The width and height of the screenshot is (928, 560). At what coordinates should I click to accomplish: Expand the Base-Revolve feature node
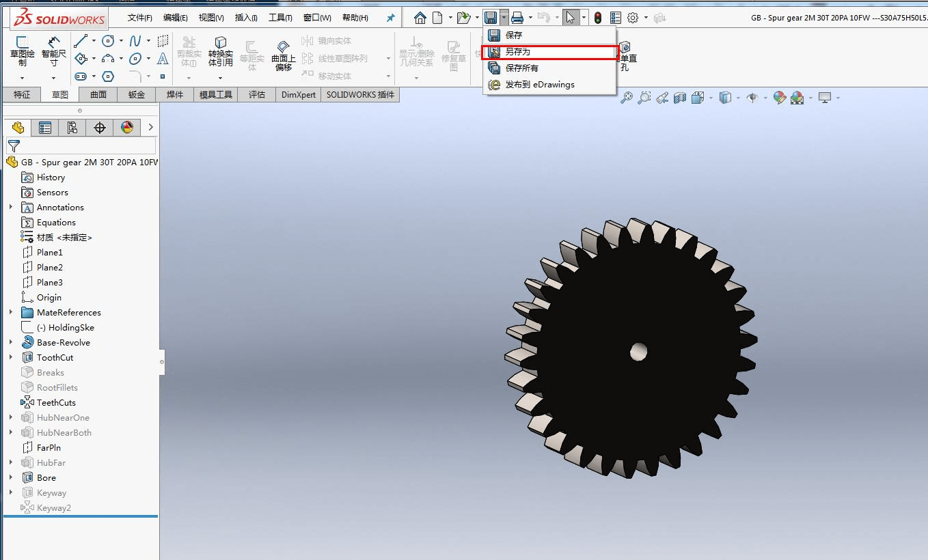coord(11,342)
